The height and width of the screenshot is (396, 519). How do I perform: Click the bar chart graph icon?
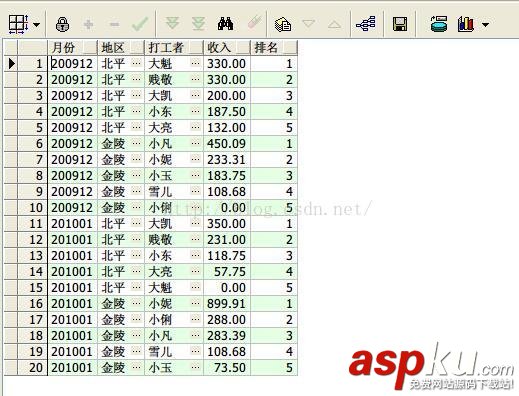tap(466, 24)
